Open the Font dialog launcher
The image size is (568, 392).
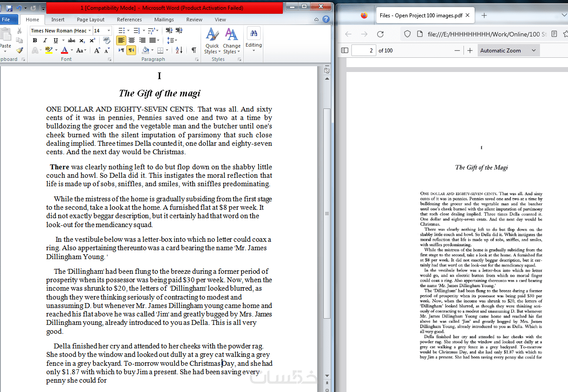pyautogui.click(x=109, y=60)
